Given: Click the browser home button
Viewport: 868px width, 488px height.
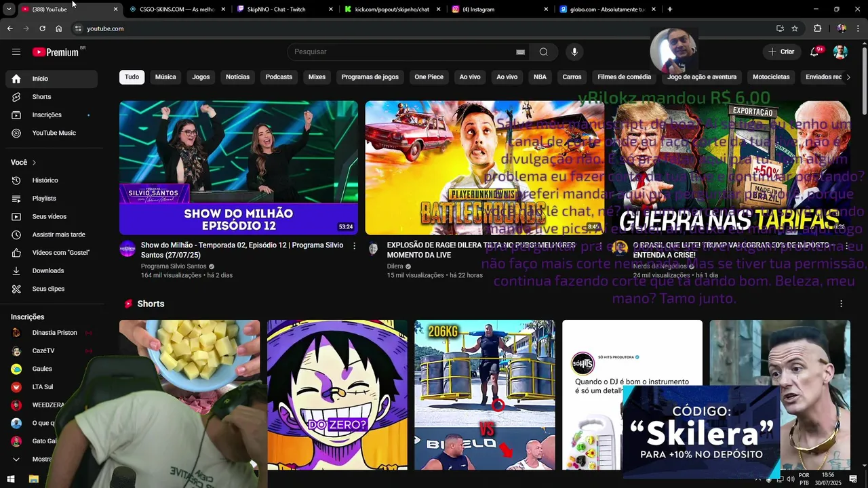Looking at the screenshot, I should coord(58,28).
